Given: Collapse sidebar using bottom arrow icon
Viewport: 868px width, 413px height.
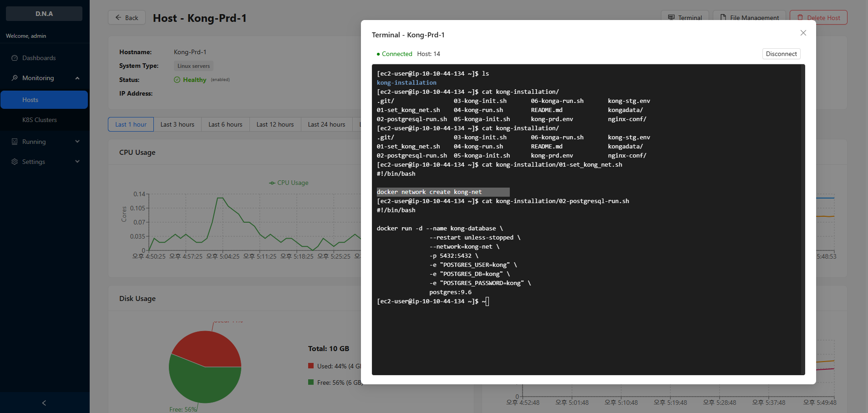Looking at the screenshot, I should (x=44, y=403).
